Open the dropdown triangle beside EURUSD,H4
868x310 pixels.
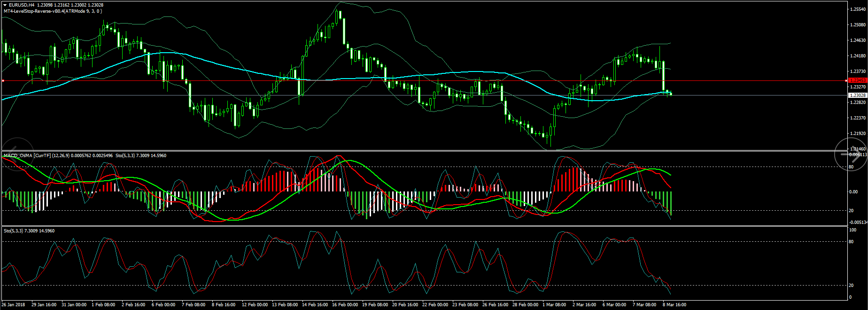tap(5, 5)
